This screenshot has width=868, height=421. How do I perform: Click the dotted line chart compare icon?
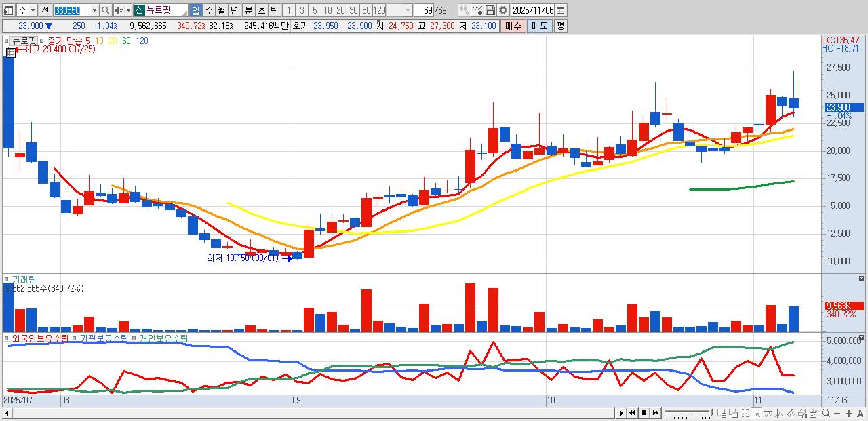pyautogui.click(x=745, y=413)
